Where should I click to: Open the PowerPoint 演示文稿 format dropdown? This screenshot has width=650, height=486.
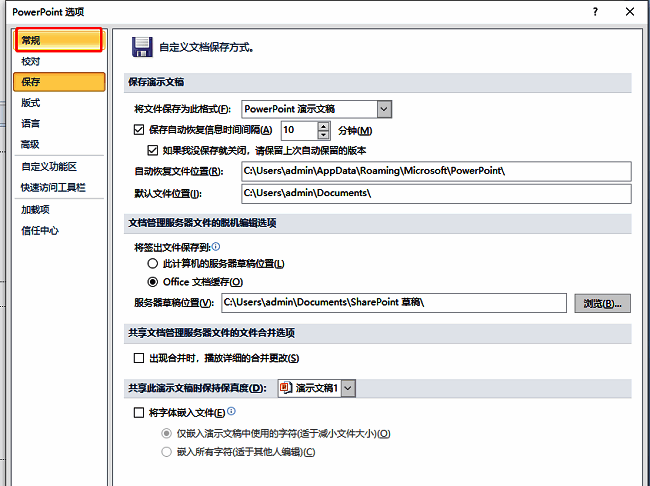[384, 108]
